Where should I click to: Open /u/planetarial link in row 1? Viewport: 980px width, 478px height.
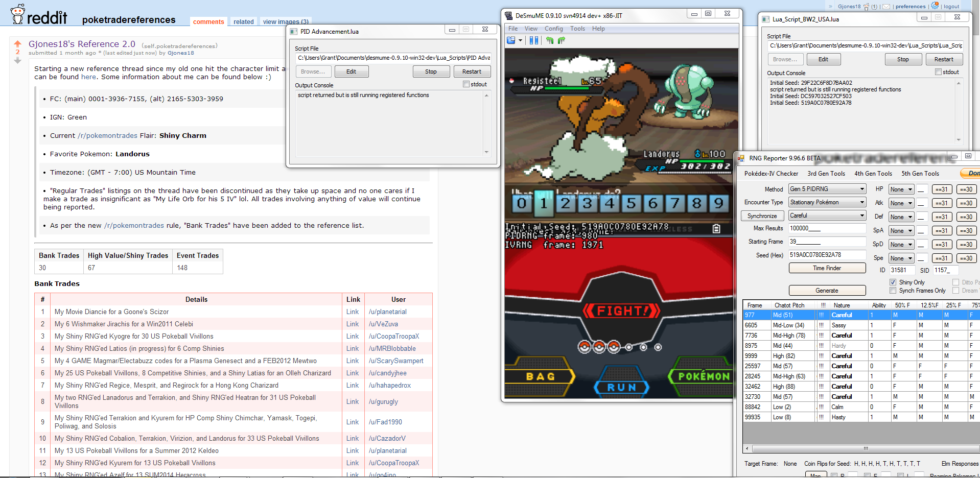(388, 312)
